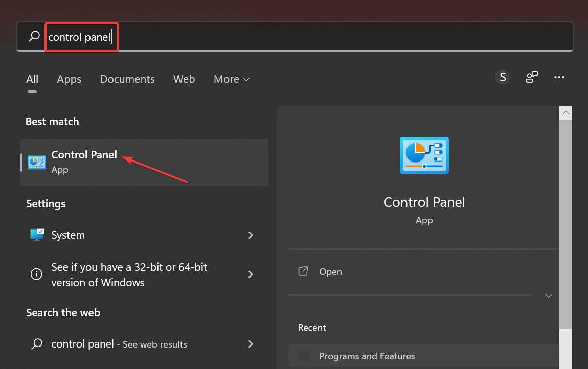Image resolution: width=588 pixels, height=369 pixels.
Task: Expand chevron for 32-bit or 64-bit result
Action: pos(251,274)
